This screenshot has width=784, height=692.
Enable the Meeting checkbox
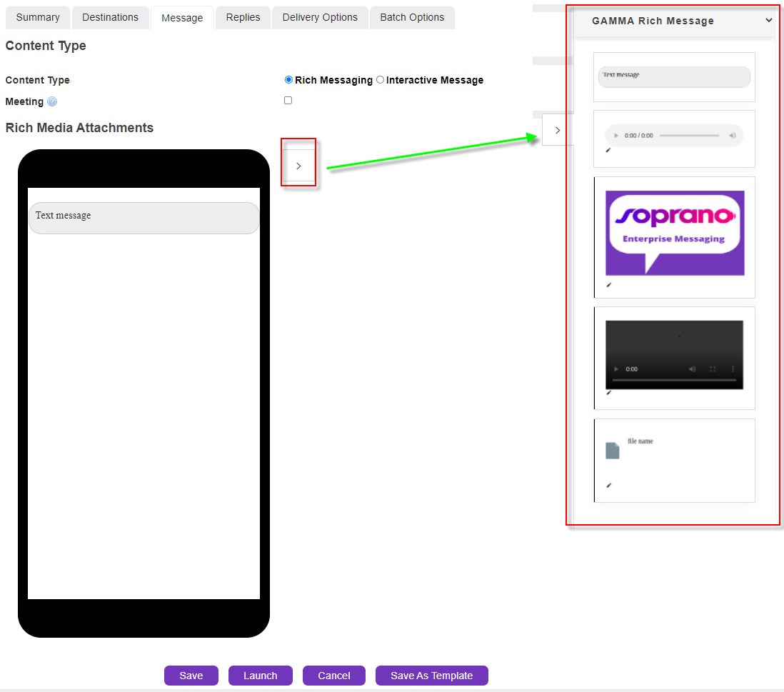pos(288,101)
